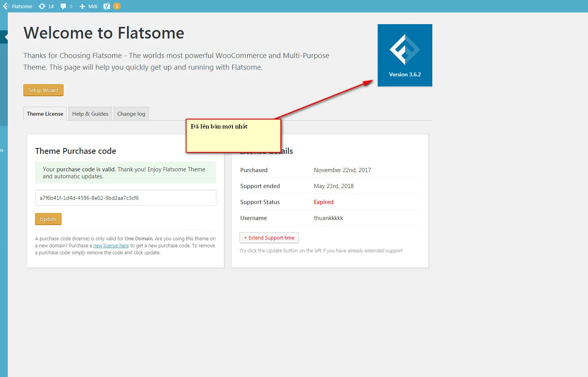
Task: Open Yoast SEO notifications icon
Action: click(x=112, y=6)
